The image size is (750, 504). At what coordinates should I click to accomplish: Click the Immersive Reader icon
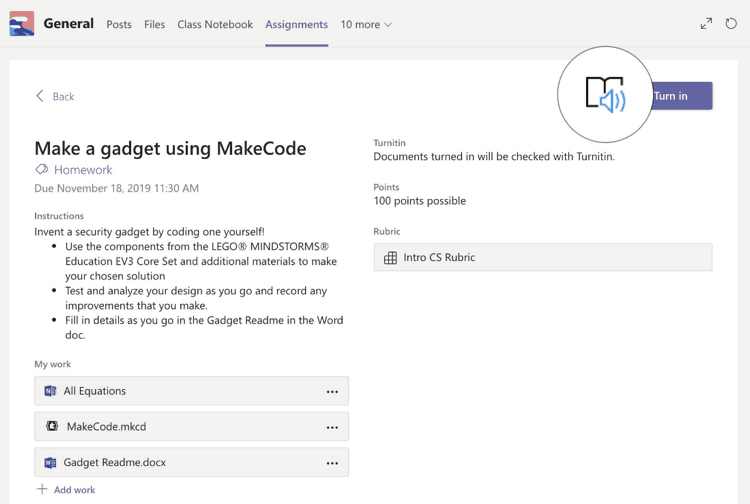(605, 94)
